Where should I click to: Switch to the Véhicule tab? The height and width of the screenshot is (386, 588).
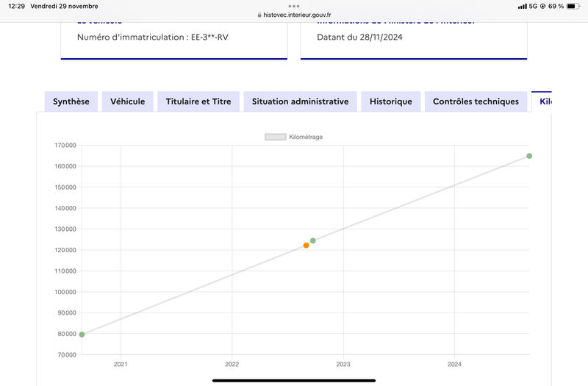coord(127,101)
